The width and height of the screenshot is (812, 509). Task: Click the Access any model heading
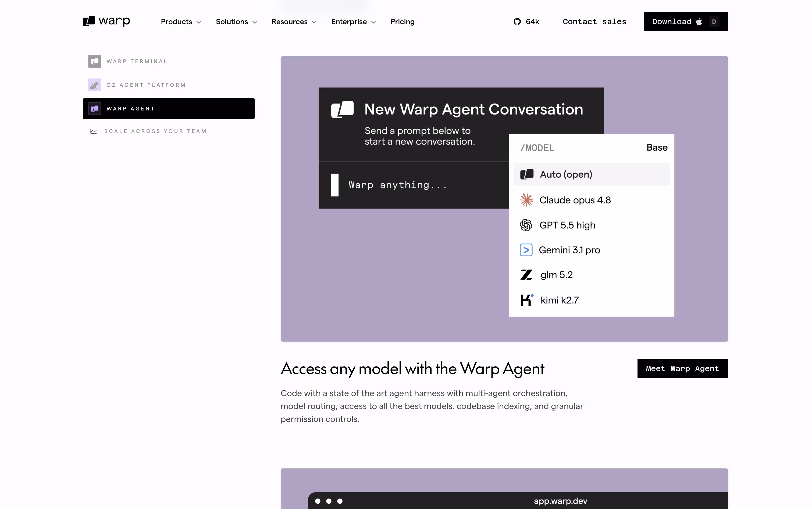(x=412, y=369)
